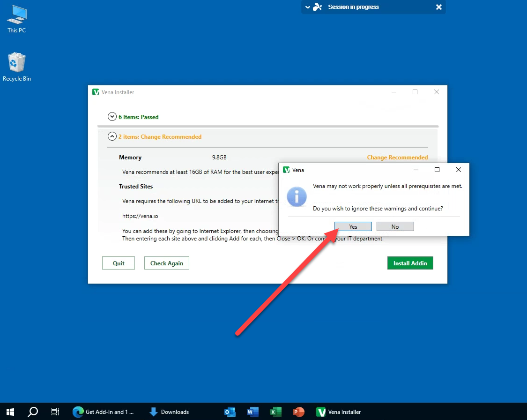Close the Vena dialog window
The height and width of the screenshot is (420, 527).
coord(459,170)
